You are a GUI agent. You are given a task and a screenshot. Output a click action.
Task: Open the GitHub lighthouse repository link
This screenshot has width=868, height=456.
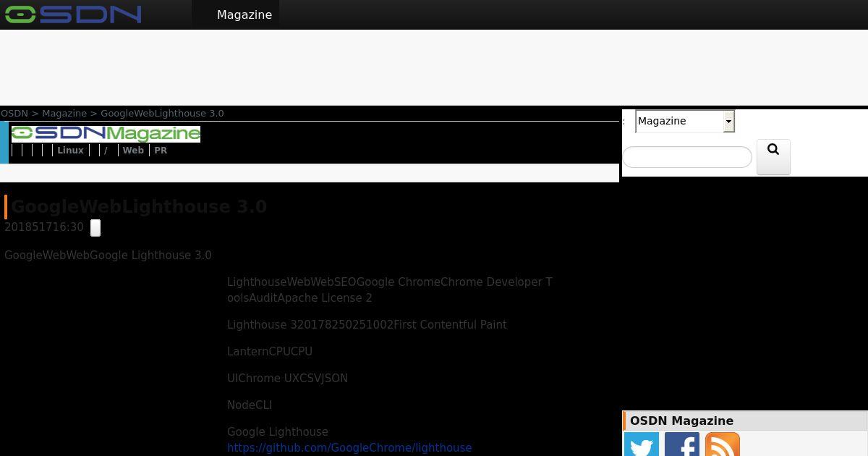tap(349, 448)
